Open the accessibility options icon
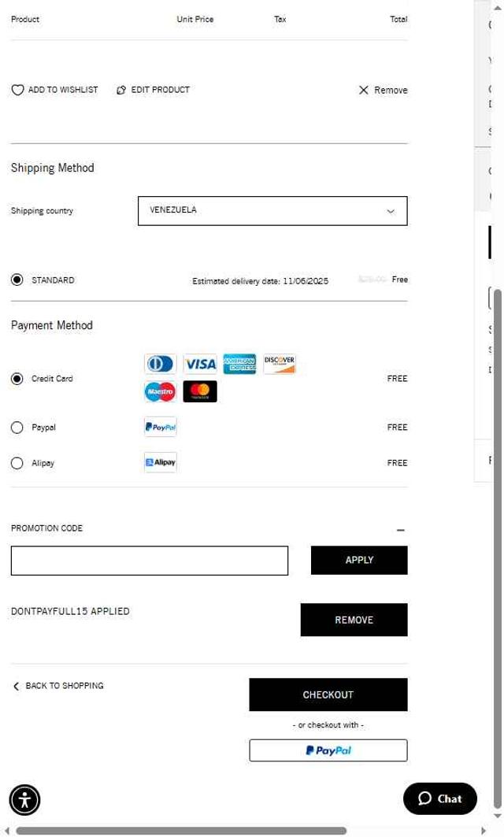This screenshot has height=837, width=504. (x=25, y=800)
